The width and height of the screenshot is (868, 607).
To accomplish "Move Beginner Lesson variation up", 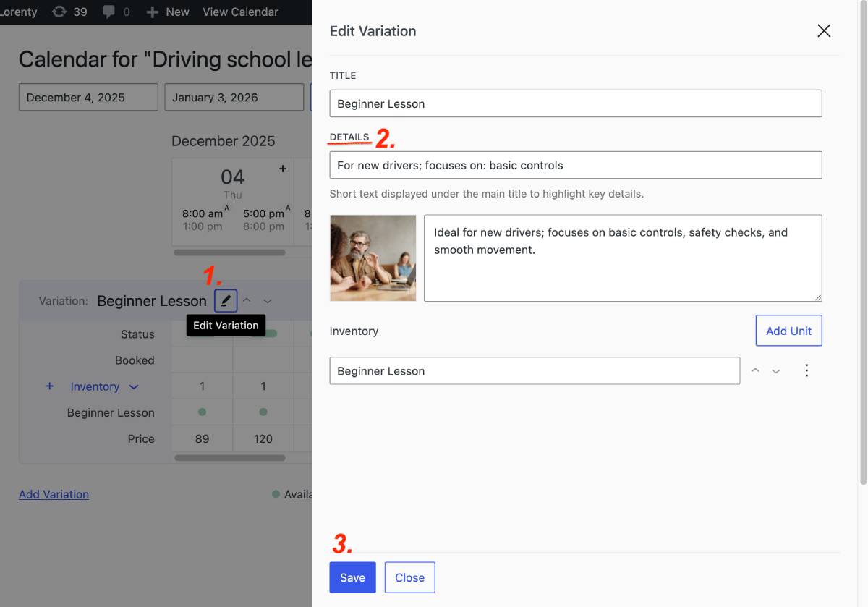I will [247, 300].
